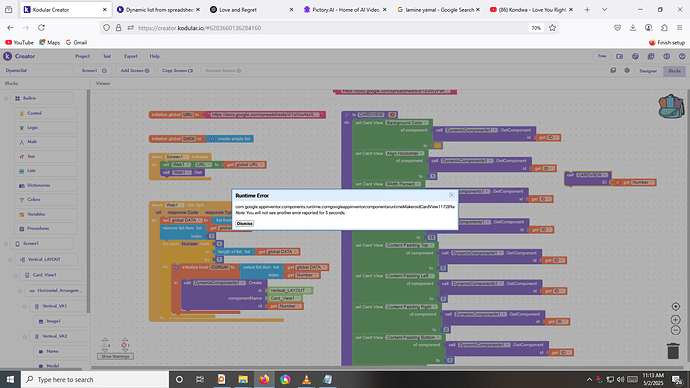Switch to the Designer view
The width and height of the screenshot is (690, 388).
[648, 71]
